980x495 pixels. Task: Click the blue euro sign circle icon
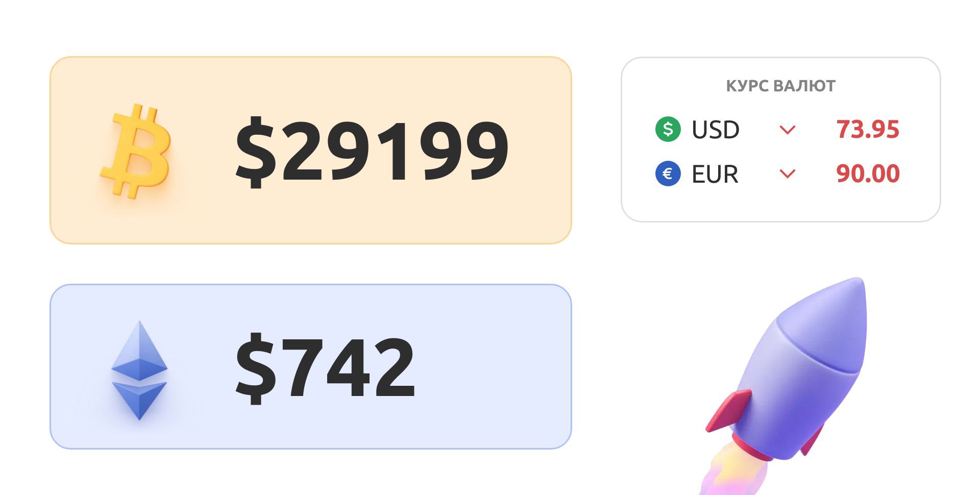pyautogui.click(x=668, y=174)
